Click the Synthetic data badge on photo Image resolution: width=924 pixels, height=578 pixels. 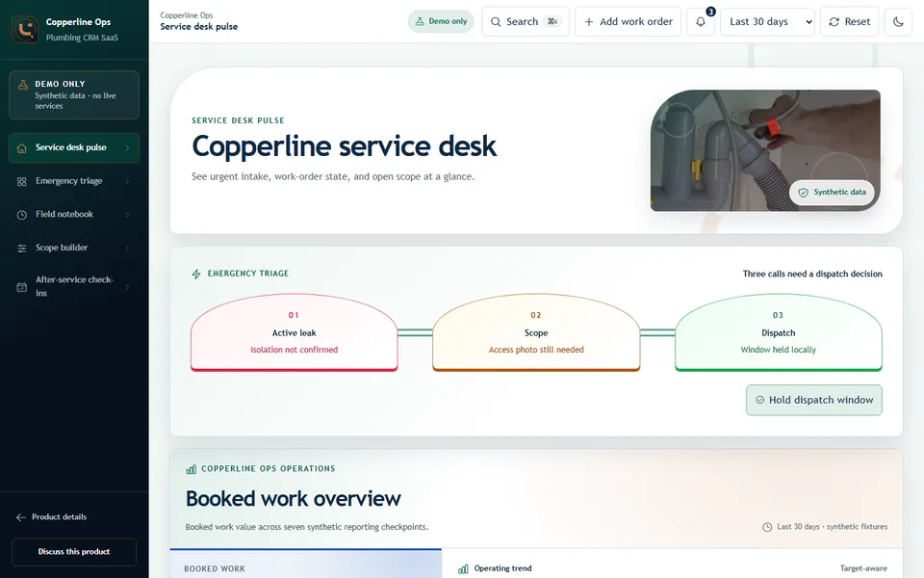(x=832, y=193)
